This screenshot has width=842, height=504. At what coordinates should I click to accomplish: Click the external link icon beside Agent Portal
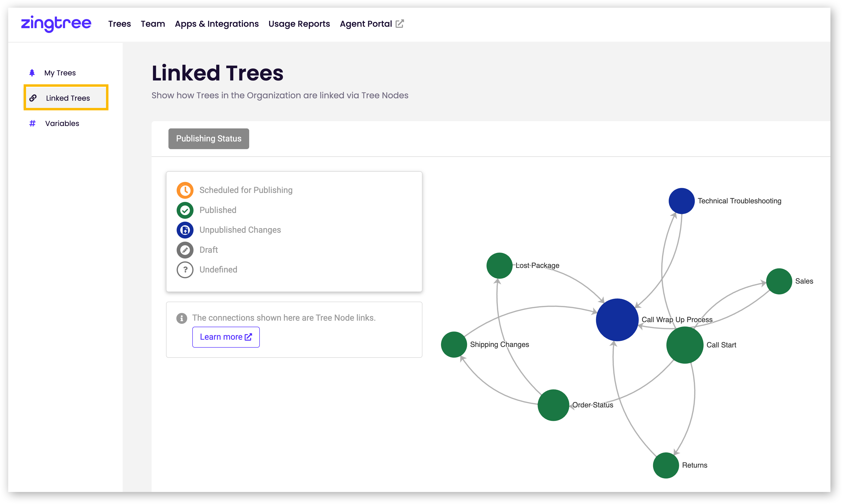[400, 23]
